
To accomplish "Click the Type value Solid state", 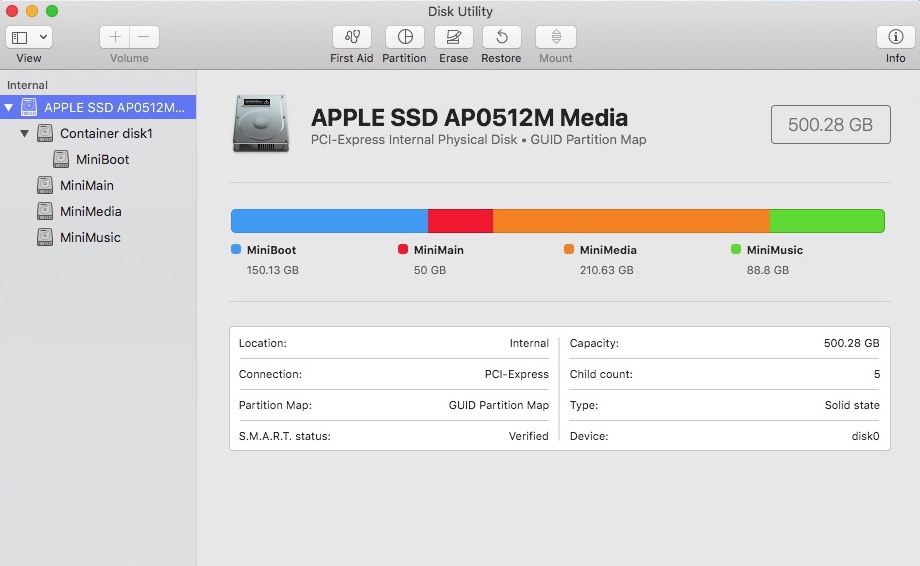I will (852, 405).
